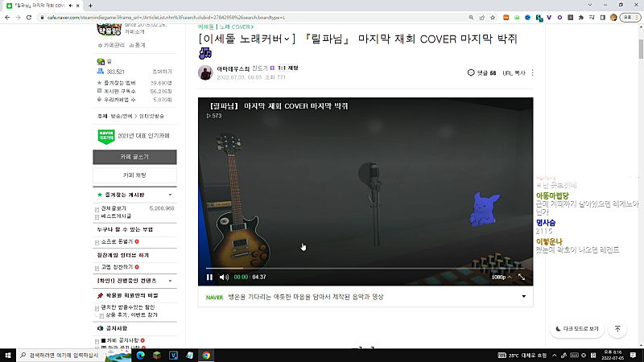Go forward with the browser forward arrow
The image size is (644, 362).
coord(18,17)
